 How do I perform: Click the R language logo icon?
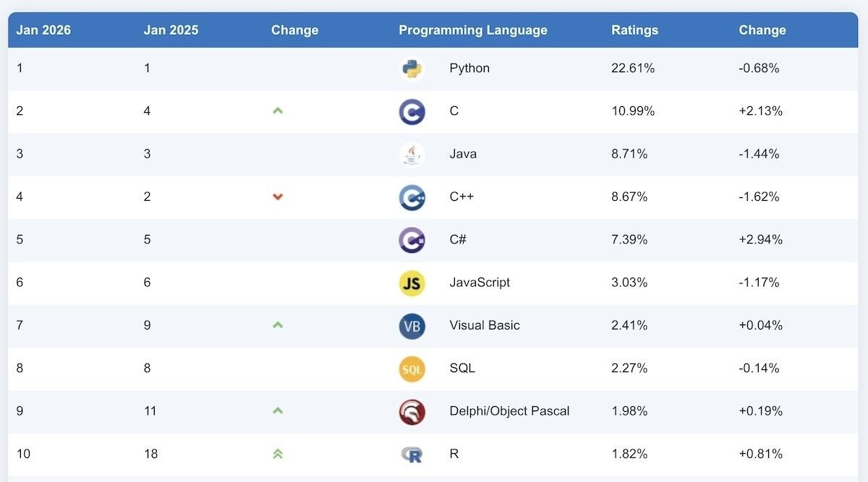click(412, 455)
